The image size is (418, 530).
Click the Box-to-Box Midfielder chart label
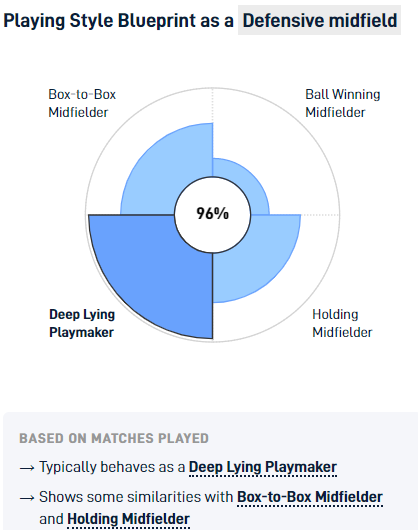coord(82,103)
